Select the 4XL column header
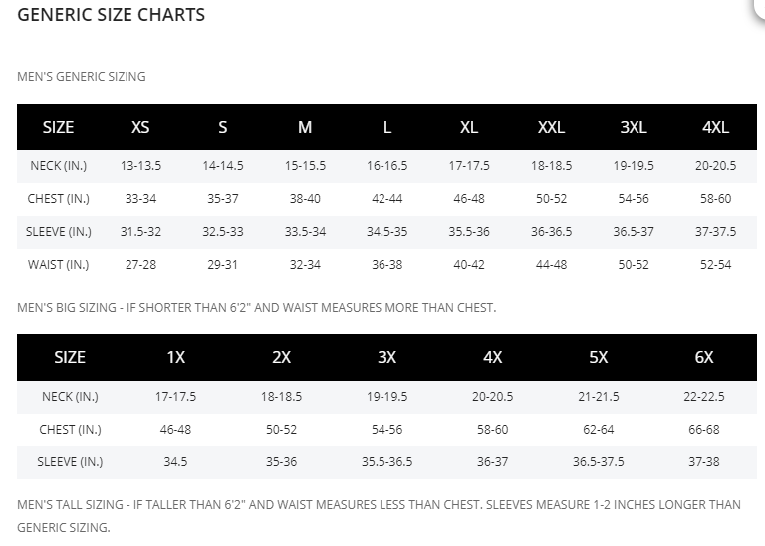Screen dimensions: 765x546 tap(715, 128)
